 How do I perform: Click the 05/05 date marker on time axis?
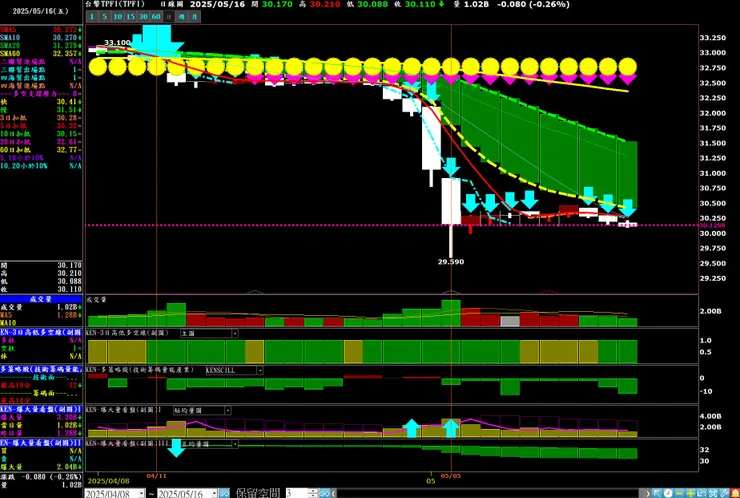click(451, 476)
